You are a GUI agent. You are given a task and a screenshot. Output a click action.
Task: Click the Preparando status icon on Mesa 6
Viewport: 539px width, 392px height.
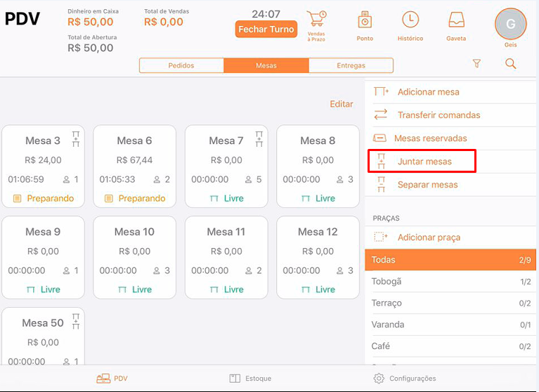[x=109, y=198]
